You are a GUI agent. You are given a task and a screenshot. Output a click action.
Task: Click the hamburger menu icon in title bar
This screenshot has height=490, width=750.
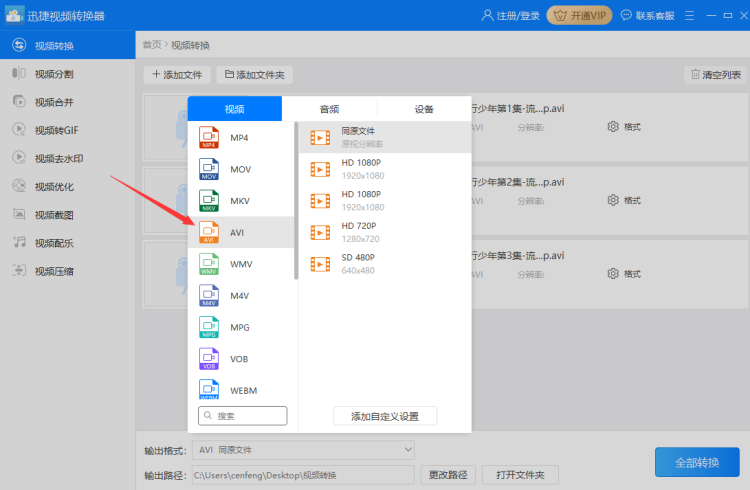(689, 16)
